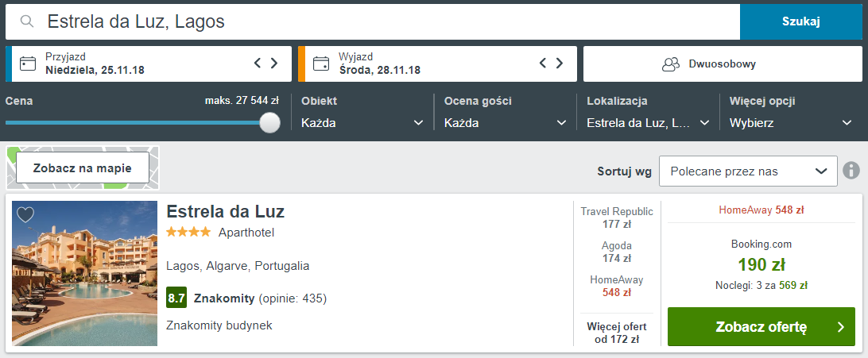
Task: Click the Zobacz ofertę button
Action: (x=761, y=327)
